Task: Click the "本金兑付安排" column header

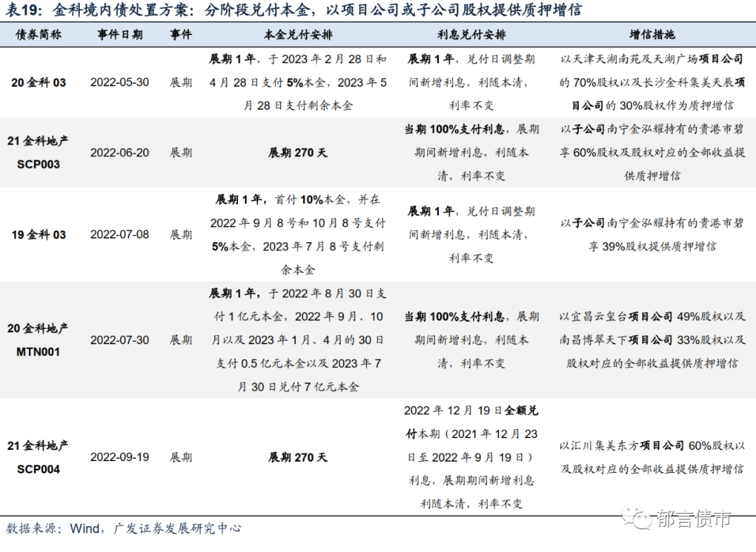Action: 298,35
